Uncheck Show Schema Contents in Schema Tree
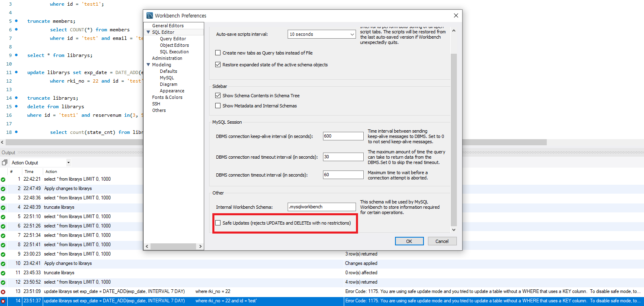 [218, 96]
